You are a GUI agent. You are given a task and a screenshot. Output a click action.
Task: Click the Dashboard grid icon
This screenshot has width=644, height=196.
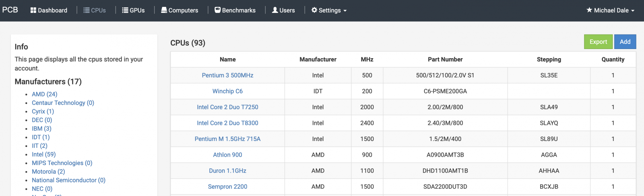tap(33, 10)
